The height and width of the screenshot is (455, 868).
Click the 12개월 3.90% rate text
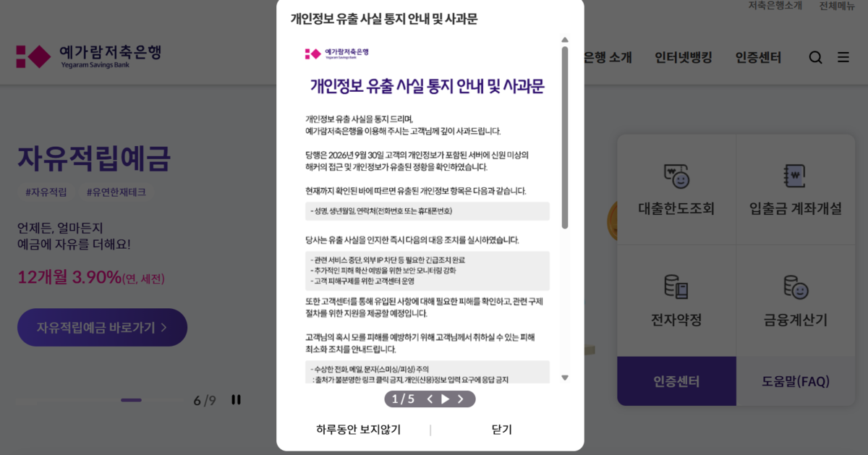[x=69, y=277]
